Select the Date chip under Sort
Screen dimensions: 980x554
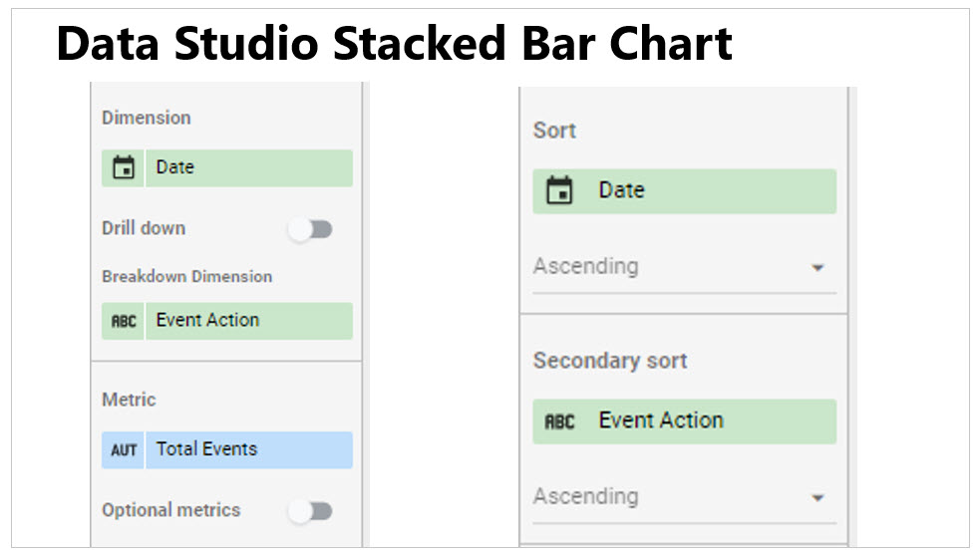(x=684, y=191)
